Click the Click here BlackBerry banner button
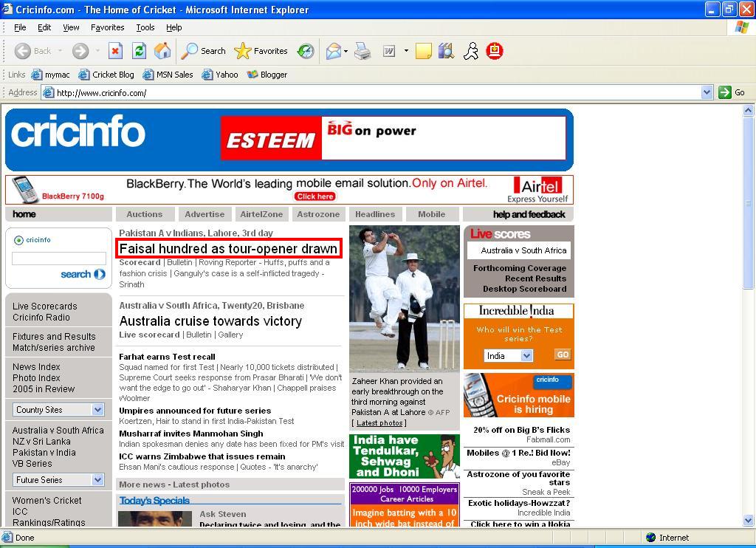 [x=315, y=196]
